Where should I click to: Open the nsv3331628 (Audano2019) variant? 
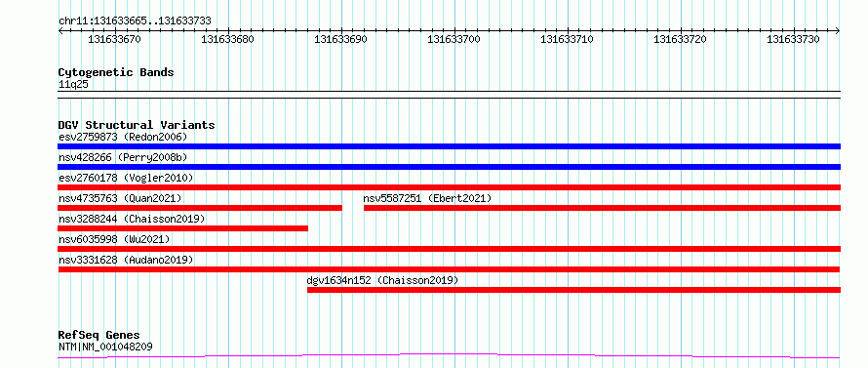pos(126,260)
